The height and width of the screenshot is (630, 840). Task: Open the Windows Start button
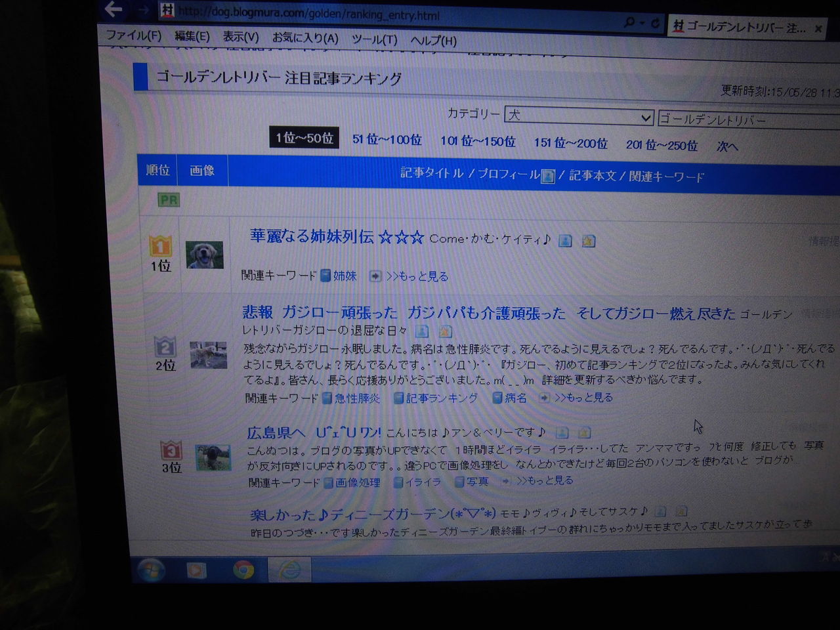(x=150, y=570)
